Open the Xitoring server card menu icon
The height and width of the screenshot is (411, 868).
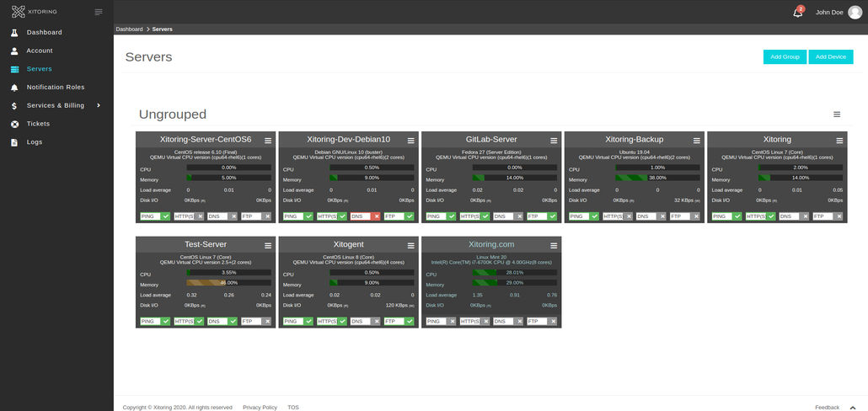tap(839, 141)
